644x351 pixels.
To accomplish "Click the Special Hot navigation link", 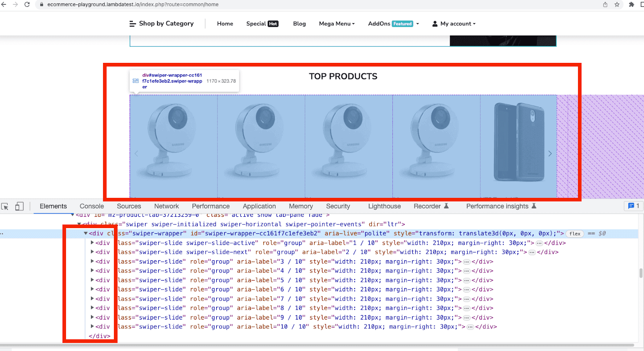I will pyautogui.click(x=262, y=24).
